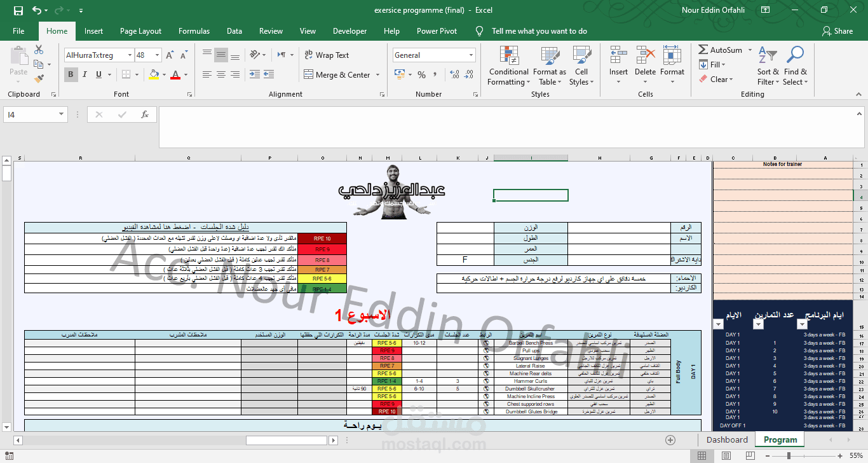Image resolution: width=868 pixels, height=463 pixels.
Task: Select the Format Painter brush
Action: 39,79
